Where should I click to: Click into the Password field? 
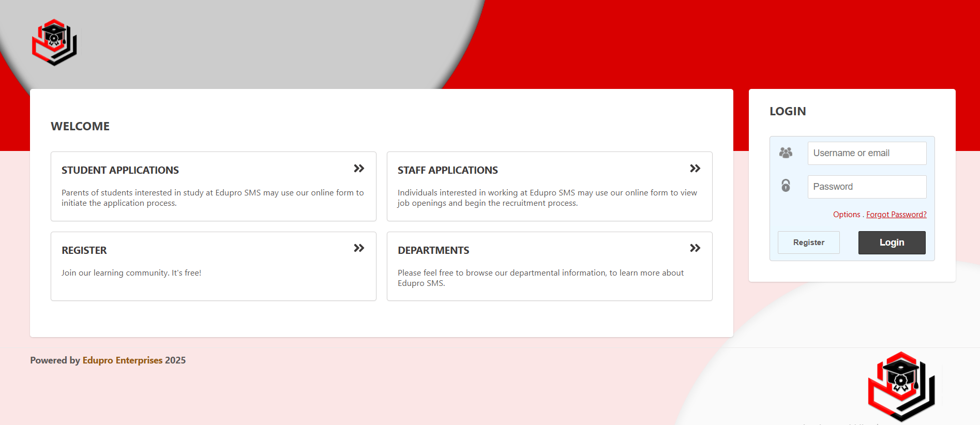point(867,187)
